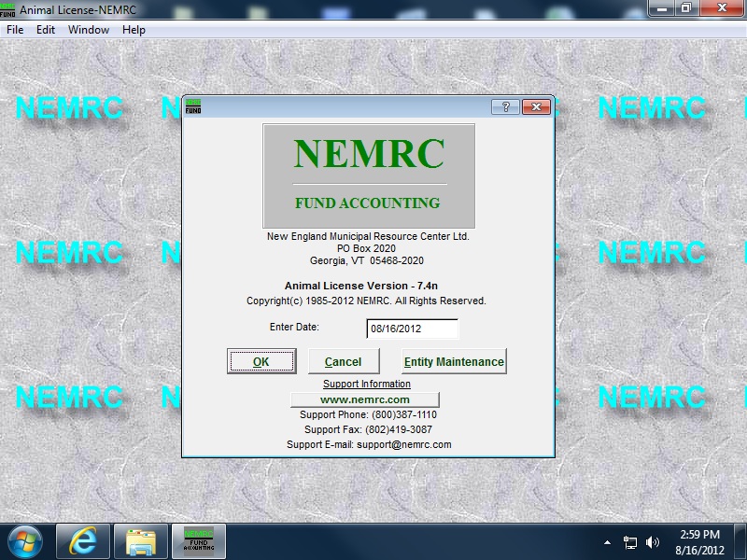
Task: Open the volume control tray icon
Action: click(x=652, y=542)
